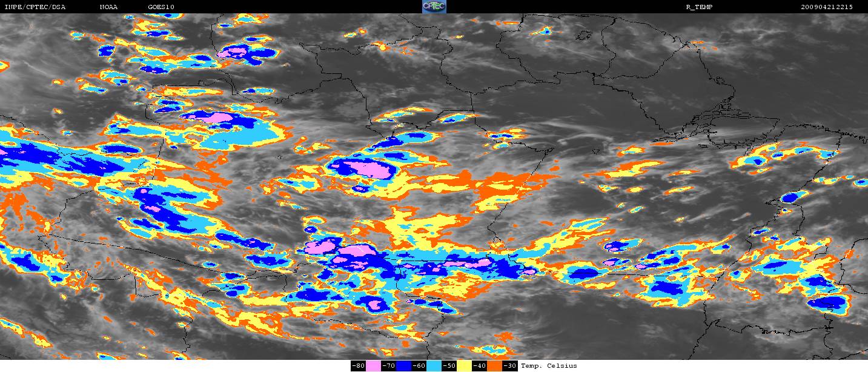Click the Temp. Celsius legend text
The width and height of the screenshot is (868, 372).
click(549, 366)
